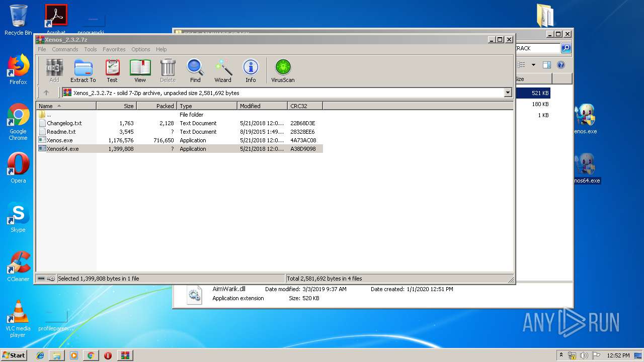Click the Start button
644x362 pixels.
(14, 355)
